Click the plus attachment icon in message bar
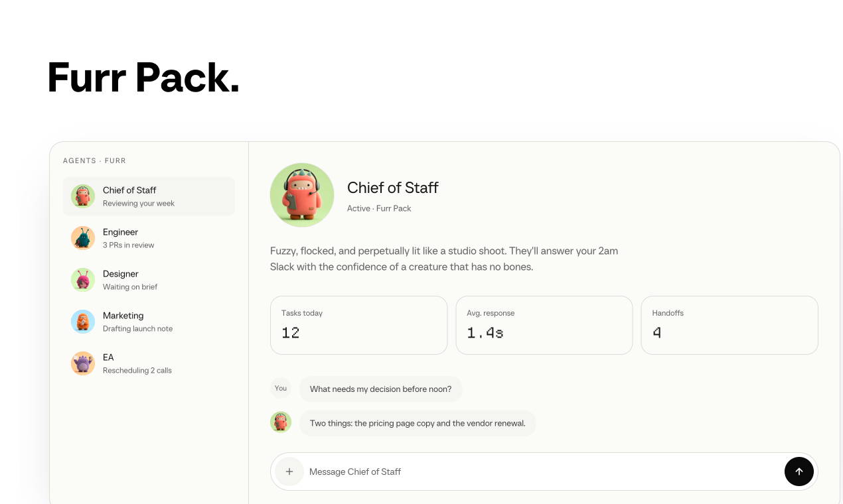This screenshot has height=504, width=843. [x=289, y=472]
